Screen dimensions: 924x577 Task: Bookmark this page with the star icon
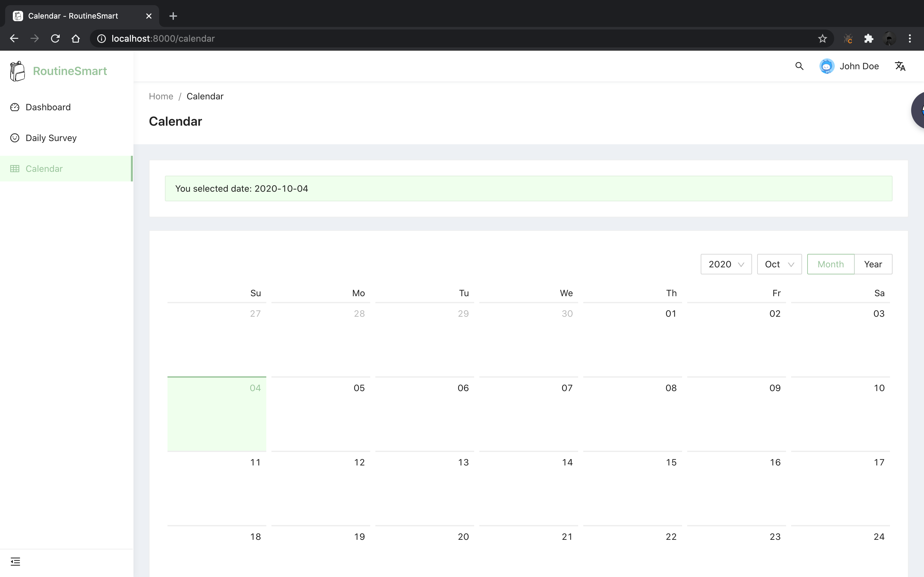pos(822,38)
